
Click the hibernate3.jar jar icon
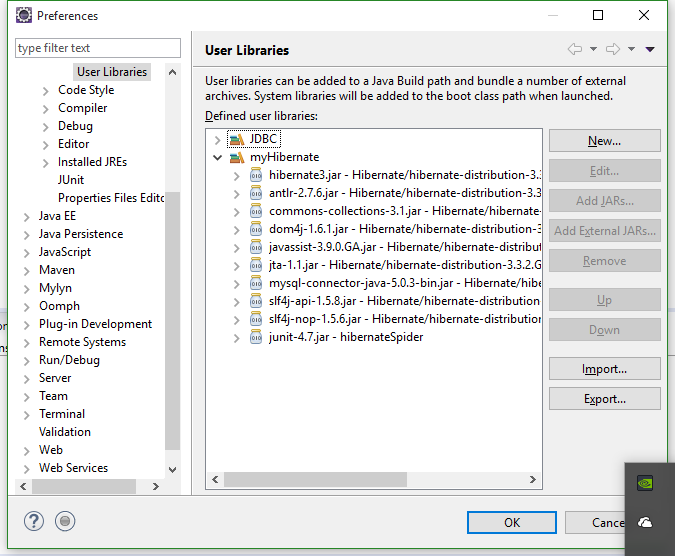pos(256,175)
